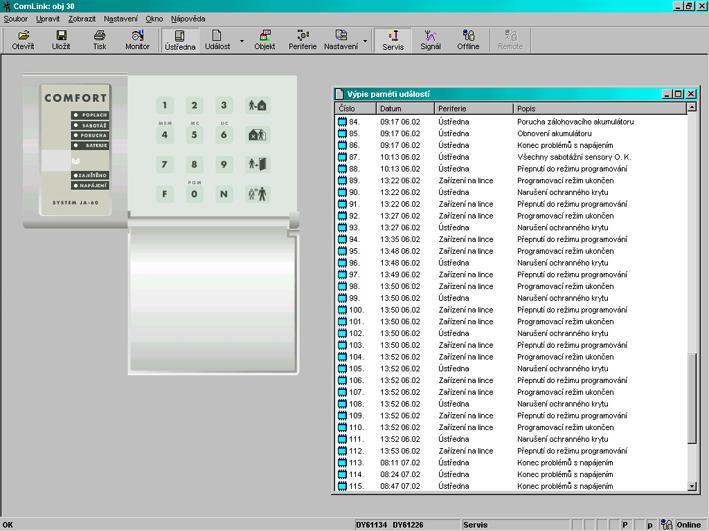Viewport: 709px width, 531px height.
Task: Select 'Porucha zálohovacího akumulátoru' entry
Action: click(x=575, y=122)
